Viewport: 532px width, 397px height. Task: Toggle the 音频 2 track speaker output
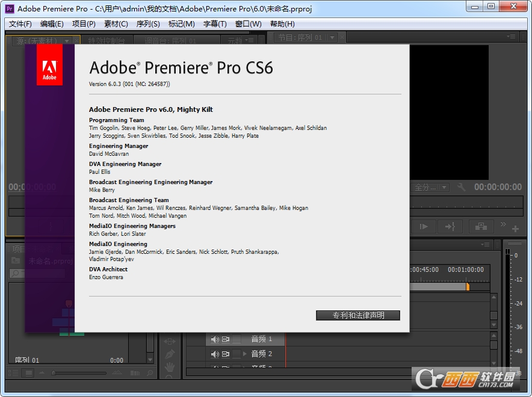(214, 354)
